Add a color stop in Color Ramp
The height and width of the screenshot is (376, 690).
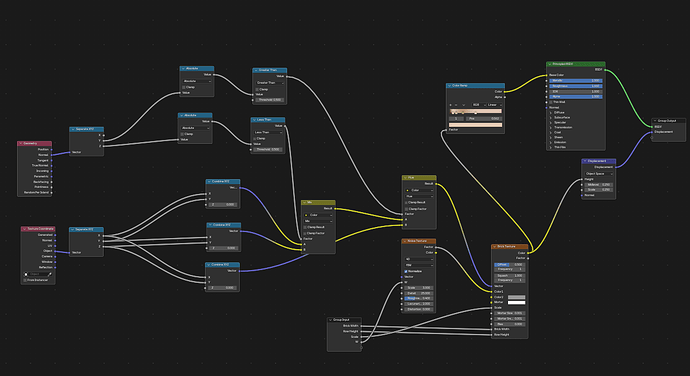pos(451,105)
